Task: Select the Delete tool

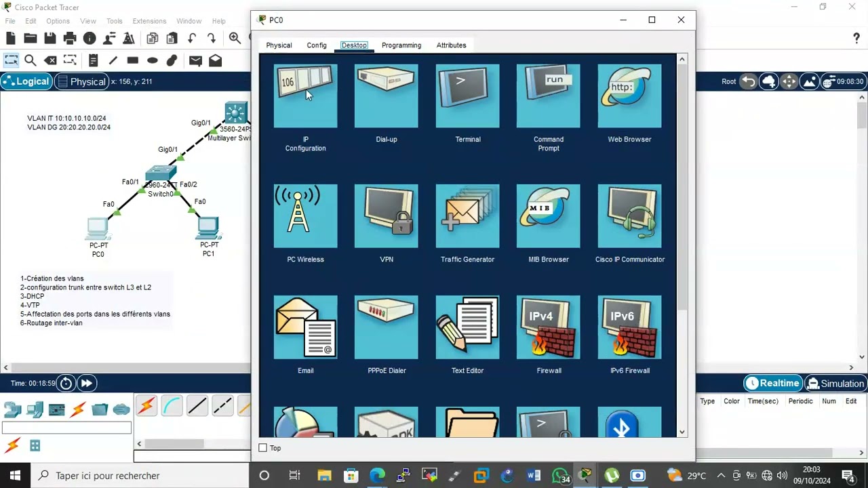Action: click(50, 60)
